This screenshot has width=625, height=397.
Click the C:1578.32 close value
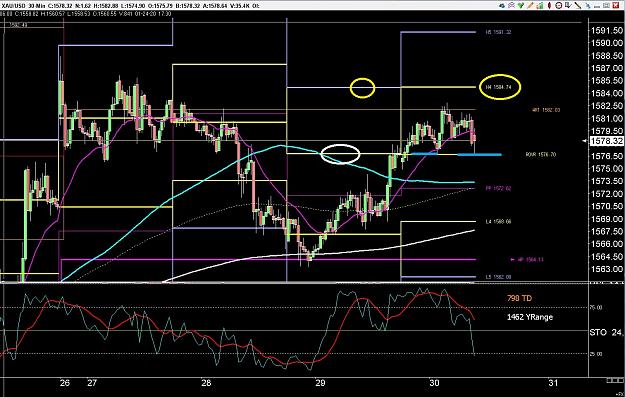60,6
